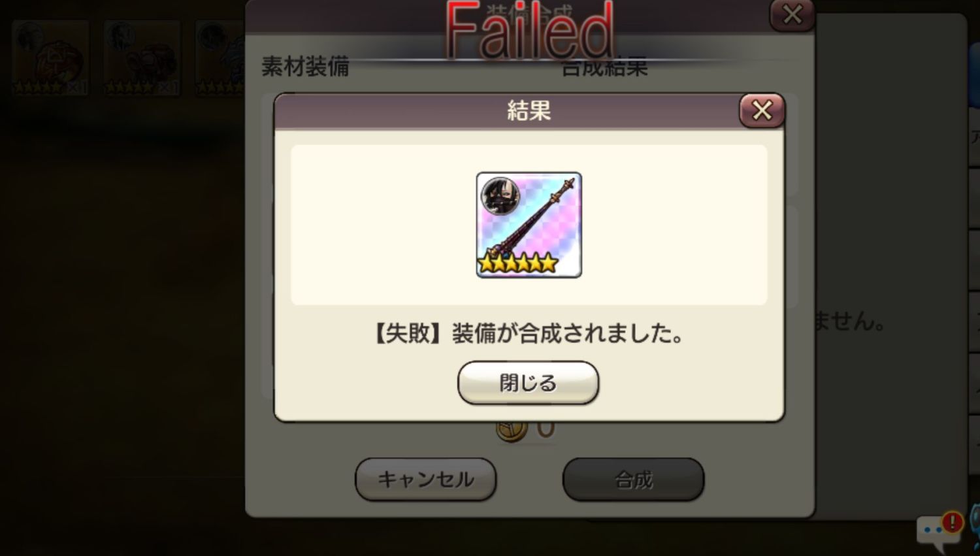Click the five gold stars rating

(x=517, y=263)
